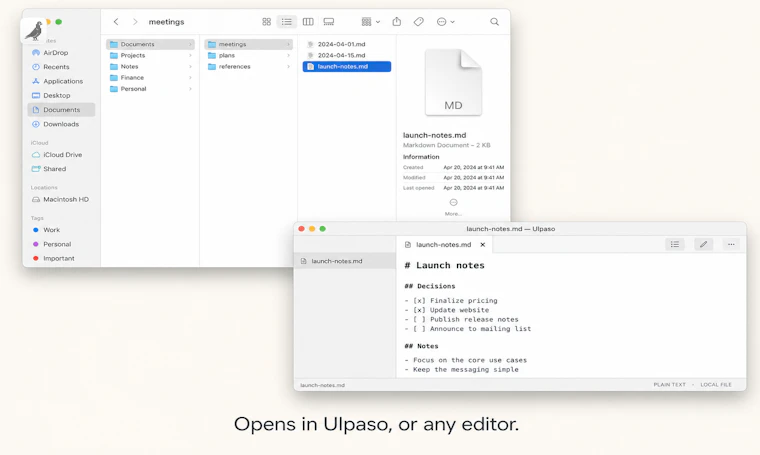
Task: Select the Personal folder in first column
Action: pyautogui.click(x=150, y=89)
